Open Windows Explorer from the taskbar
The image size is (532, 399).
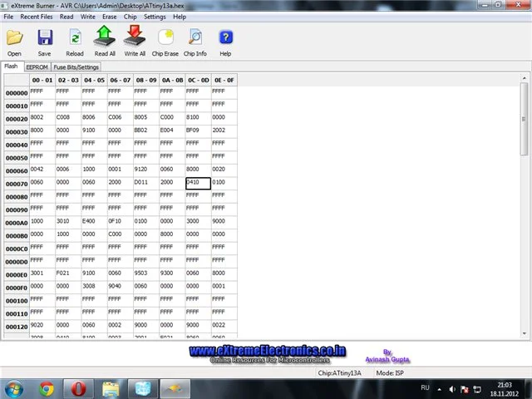pos(111,389)
